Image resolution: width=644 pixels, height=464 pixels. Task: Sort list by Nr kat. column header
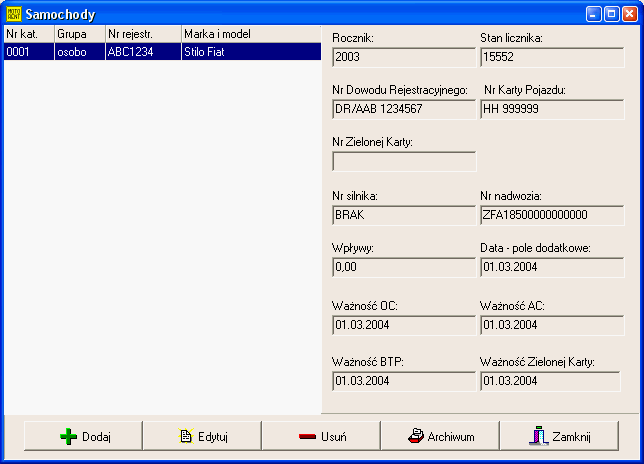(28, 34)
